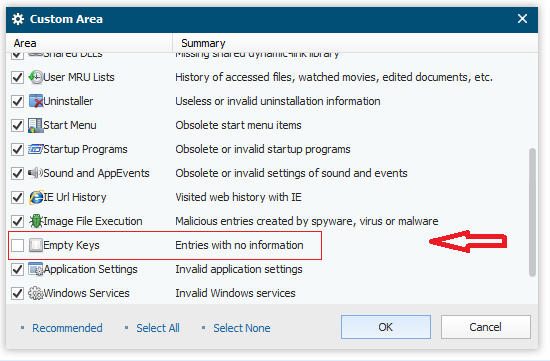Click 'Entries with no information' summary text
Screen dimensions: 550x361
[239, 245]
